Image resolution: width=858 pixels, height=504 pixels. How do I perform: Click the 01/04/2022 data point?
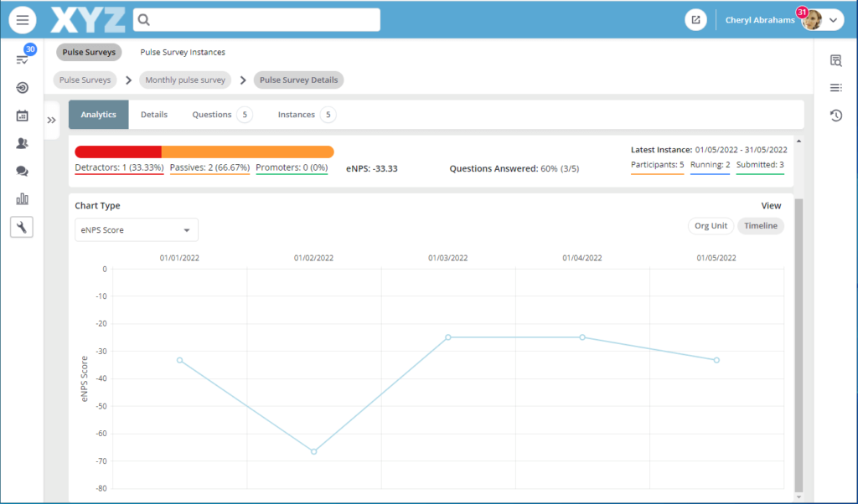click(582, 337)
